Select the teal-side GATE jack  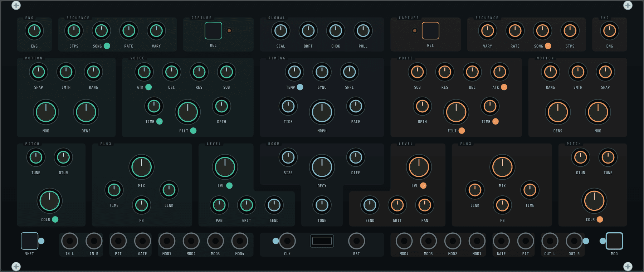click(142, 241)
